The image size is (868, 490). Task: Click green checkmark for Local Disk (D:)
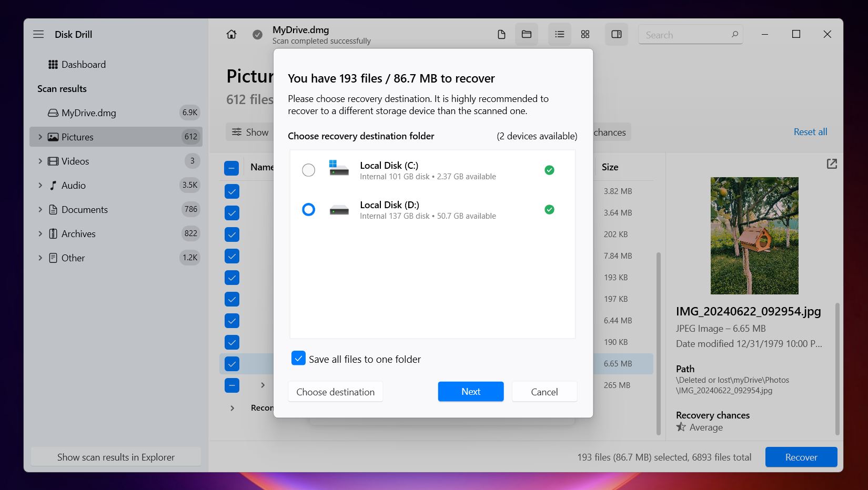click(x=549, y=210)
